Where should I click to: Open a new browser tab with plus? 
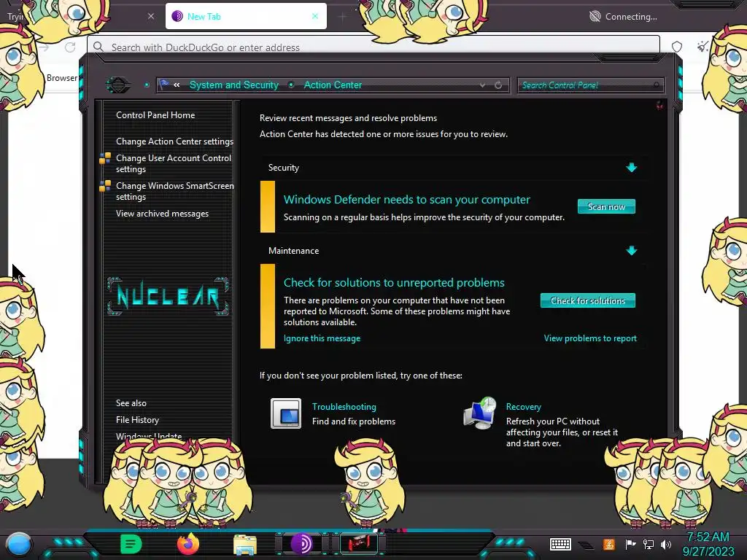pyautogui.click(x=342, y=17)
